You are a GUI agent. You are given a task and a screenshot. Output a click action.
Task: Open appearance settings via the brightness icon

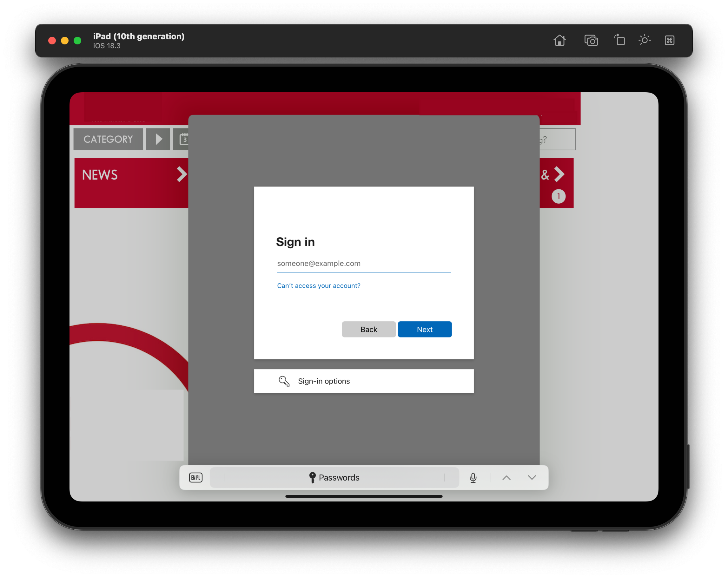645,40
